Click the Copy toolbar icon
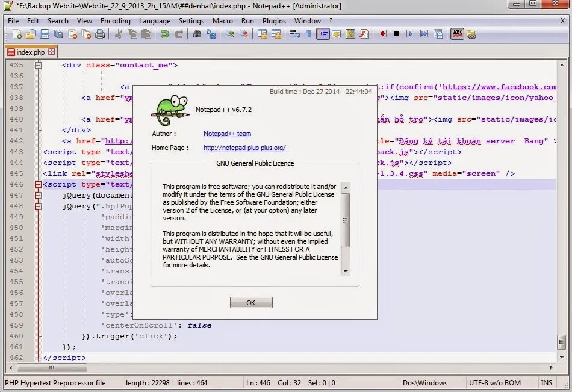Image resolution: width=572 pixels, height=392 pixels. (132, 34)
